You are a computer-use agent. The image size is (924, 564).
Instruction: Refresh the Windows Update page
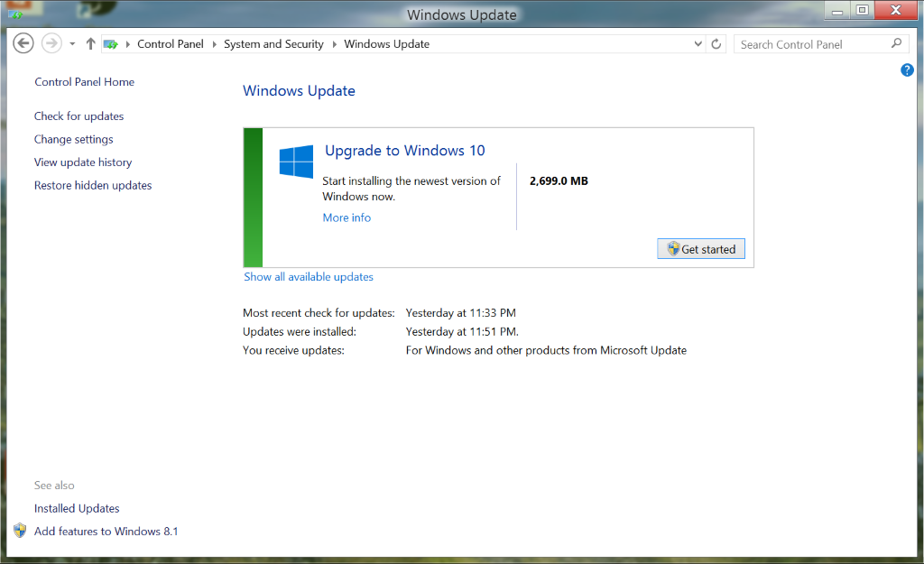(716, 44)
